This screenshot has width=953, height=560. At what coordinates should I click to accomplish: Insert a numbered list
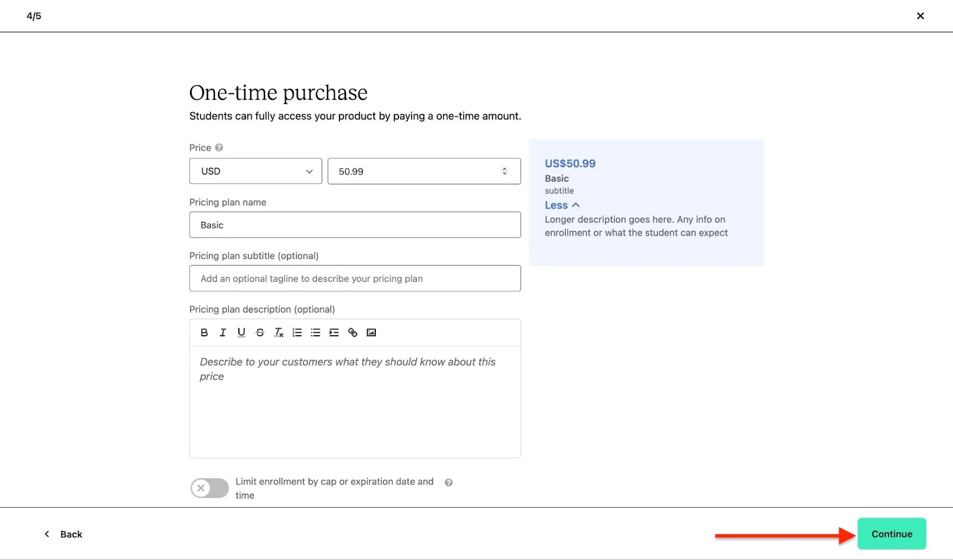[297, 333]
